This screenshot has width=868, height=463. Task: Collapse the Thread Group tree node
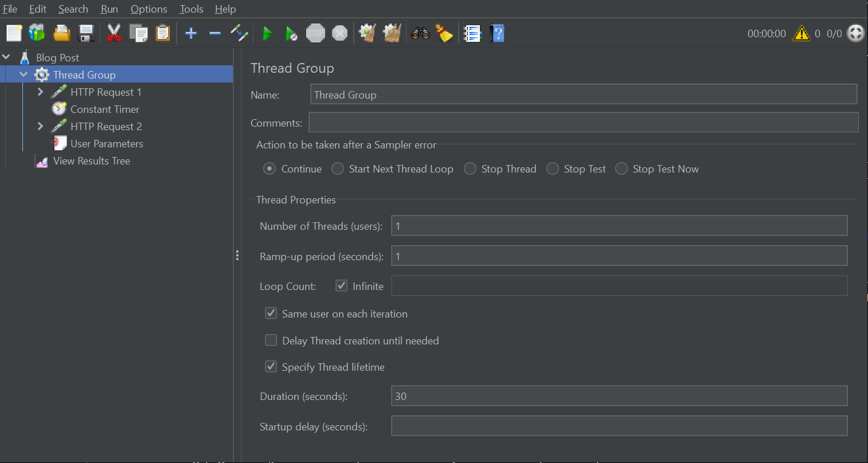point(24,74)
